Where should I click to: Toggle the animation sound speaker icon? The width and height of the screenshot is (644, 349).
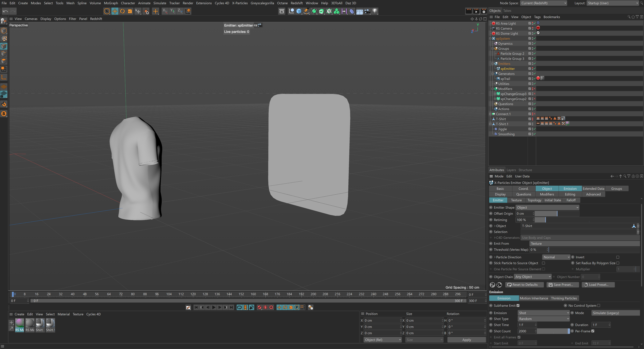252,307
